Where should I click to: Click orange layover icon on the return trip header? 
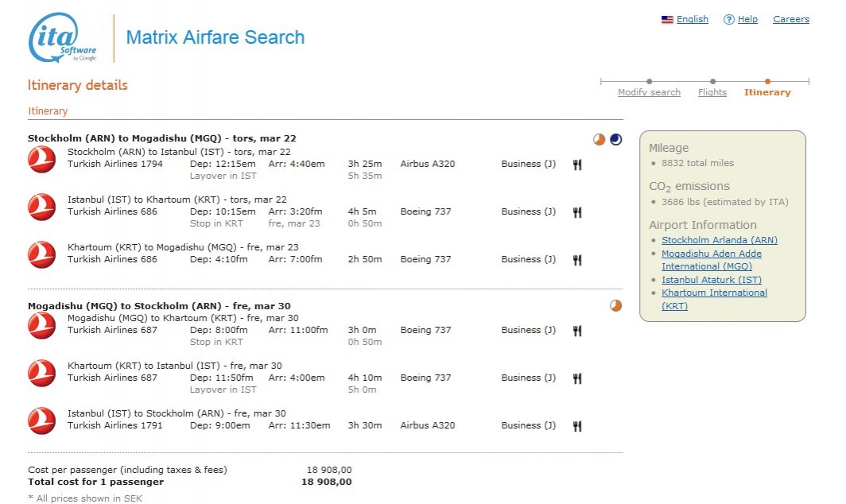(615, 306)
